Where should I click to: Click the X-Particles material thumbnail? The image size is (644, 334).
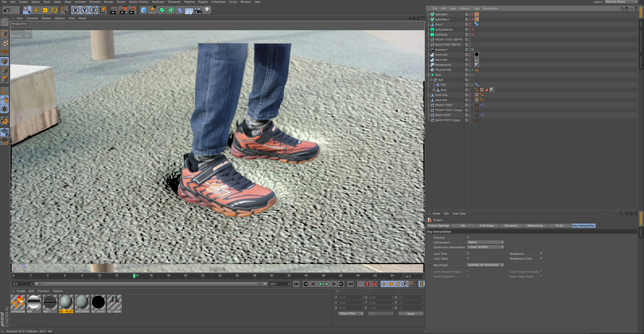click(x=18, y=304)
